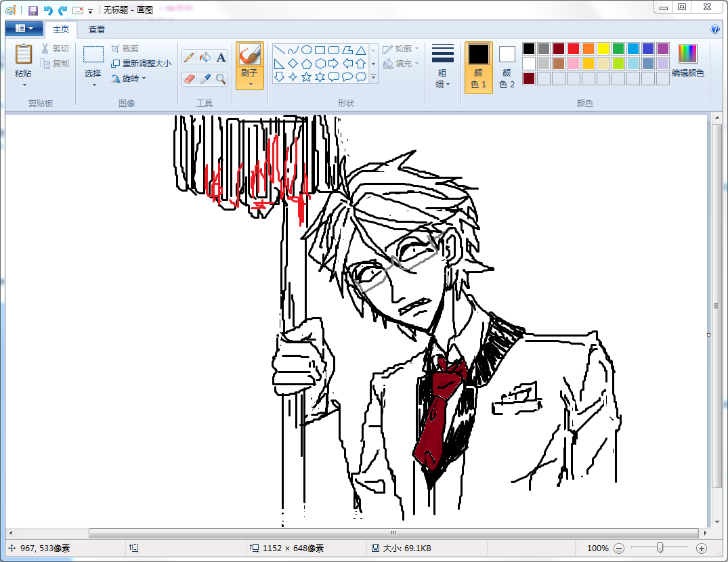The width and height of the screenshot is (728, 562).
Task: Pick the oval shape from shapes gallery
Action: 306,50
